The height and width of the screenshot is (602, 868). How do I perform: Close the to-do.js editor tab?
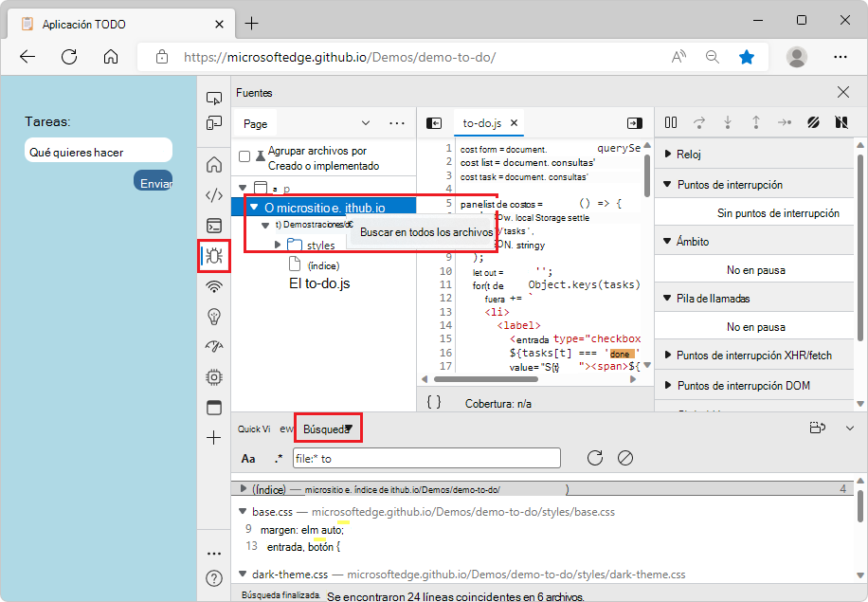tap(514, 123)
